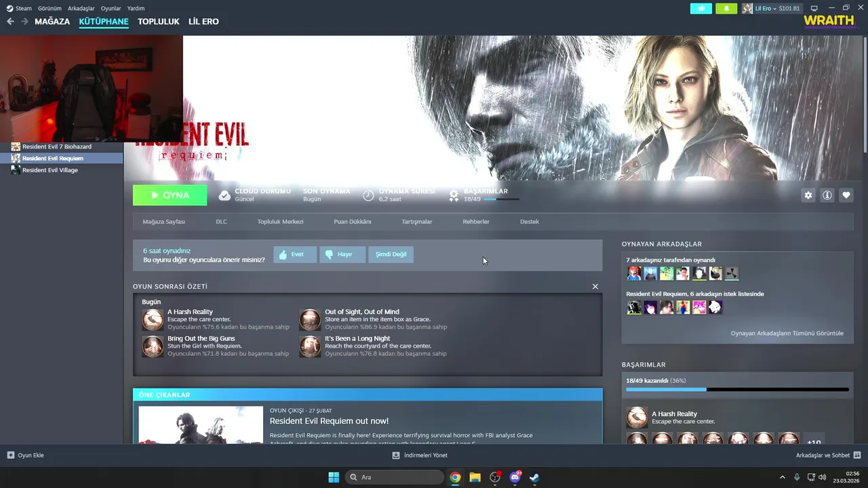Image resolution: width=868 pixels, height=488 pixels.
Task: Click the playtime clock icon
Action: [368, 195]
